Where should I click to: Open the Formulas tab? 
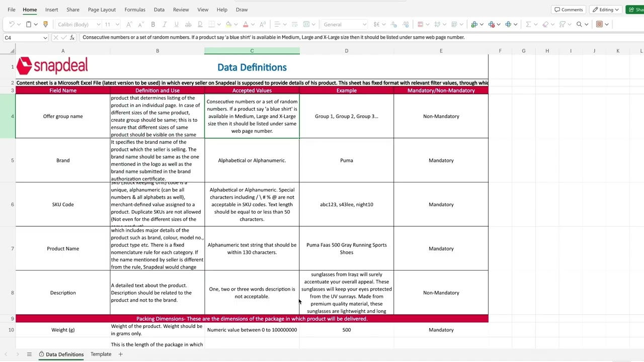[135, 10]
